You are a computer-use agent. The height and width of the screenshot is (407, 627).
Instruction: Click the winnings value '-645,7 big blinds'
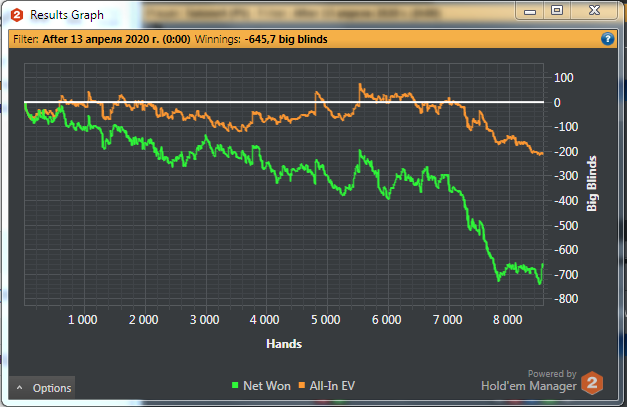(x=286, y=39)
